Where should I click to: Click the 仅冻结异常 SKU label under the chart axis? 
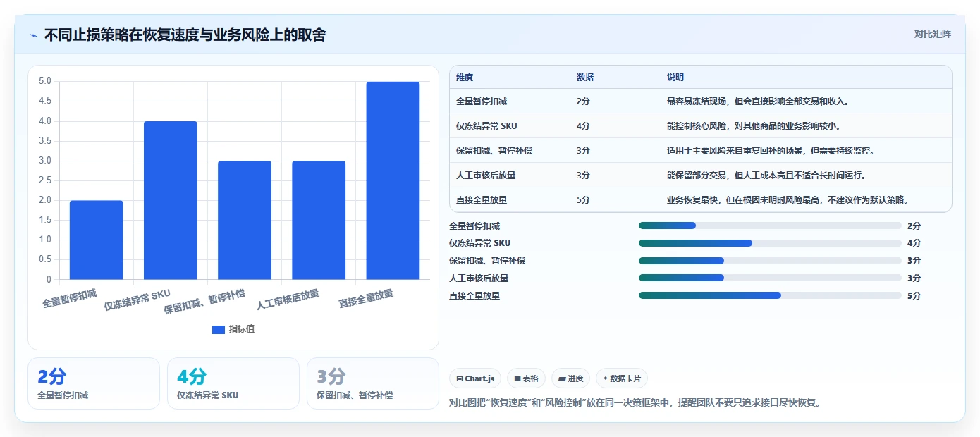click(x=137, y=300)
